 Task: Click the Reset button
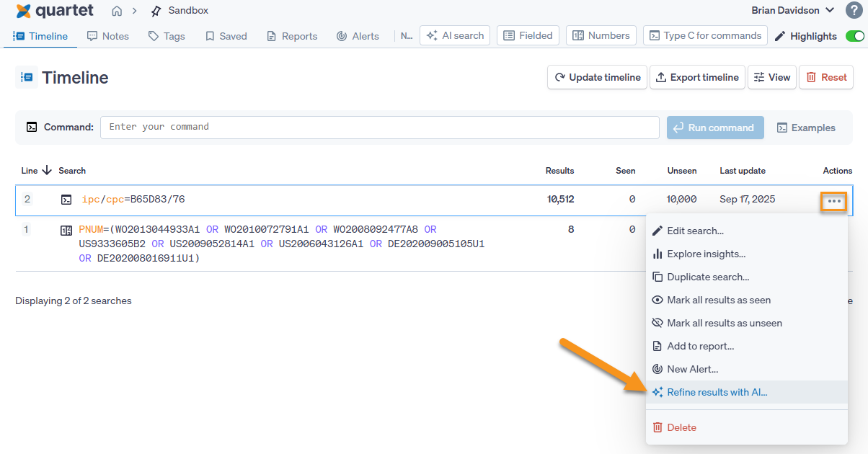click(x=826, y=77)
